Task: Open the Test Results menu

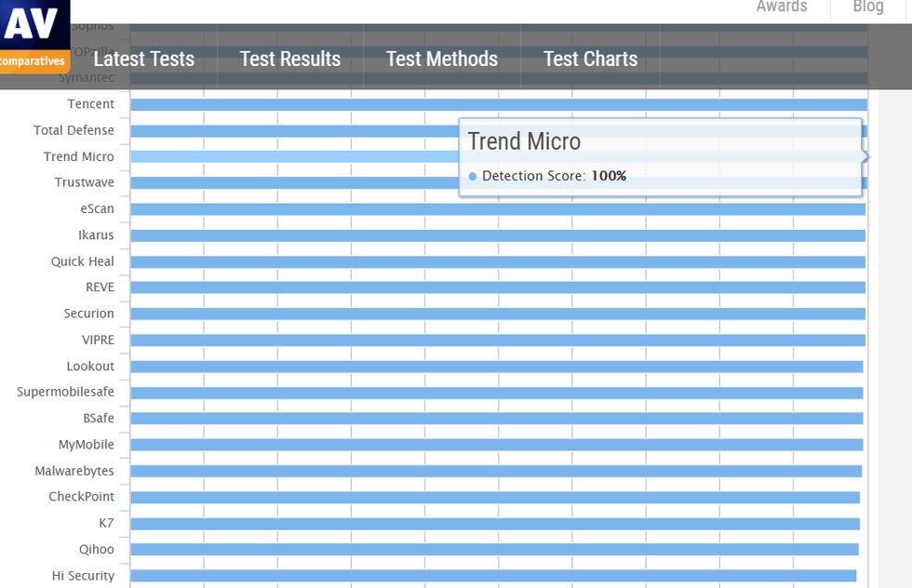Action: (x=290, y=59)
